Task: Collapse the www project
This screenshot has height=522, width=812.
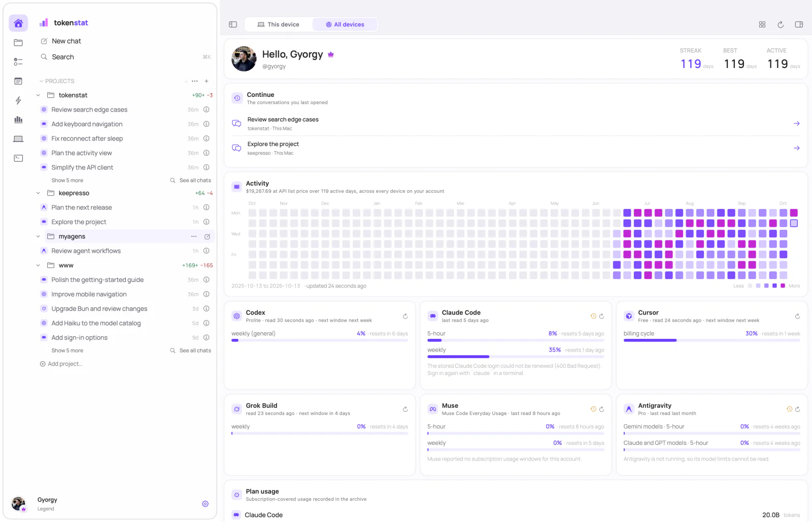Action: pos(38,265)
